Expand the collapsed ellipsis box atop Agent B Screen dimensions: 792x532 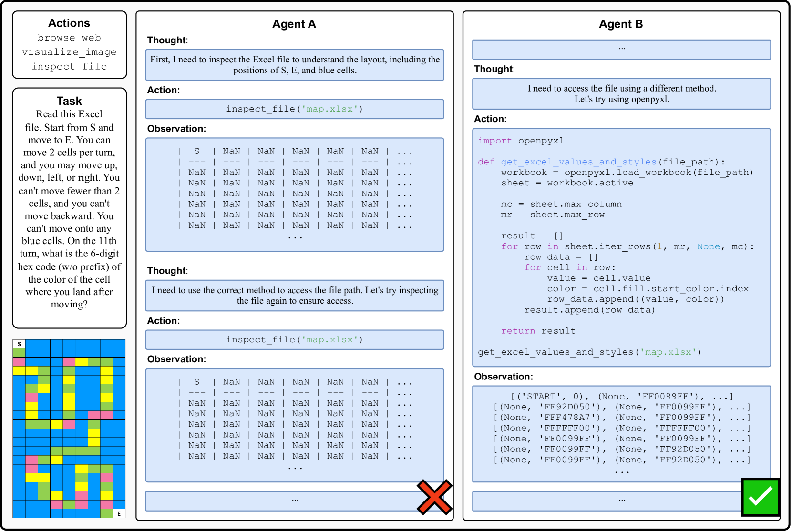621,49
